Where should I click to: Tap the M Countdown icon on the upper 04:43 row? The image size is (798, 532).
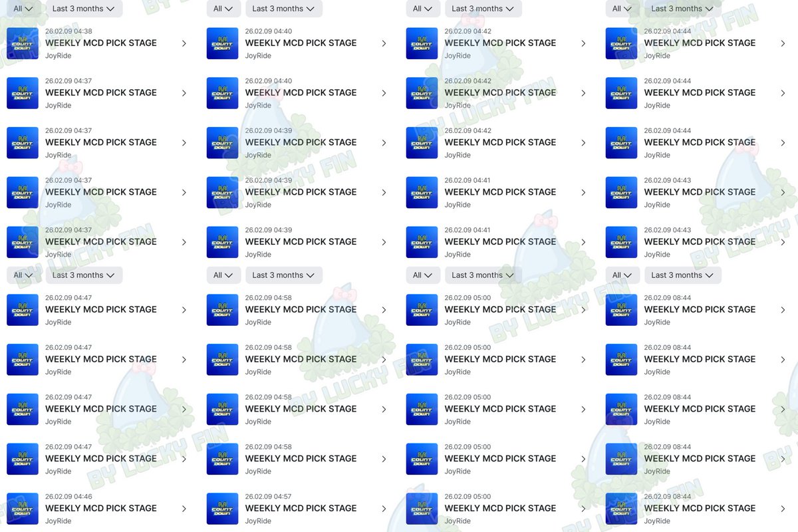coord(621,193)
